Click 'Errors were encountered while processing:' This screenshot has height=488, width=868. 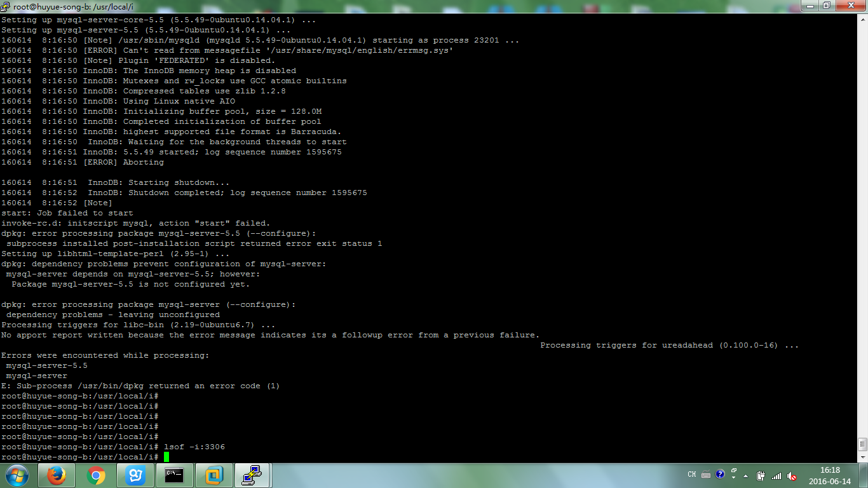(105, 355)
